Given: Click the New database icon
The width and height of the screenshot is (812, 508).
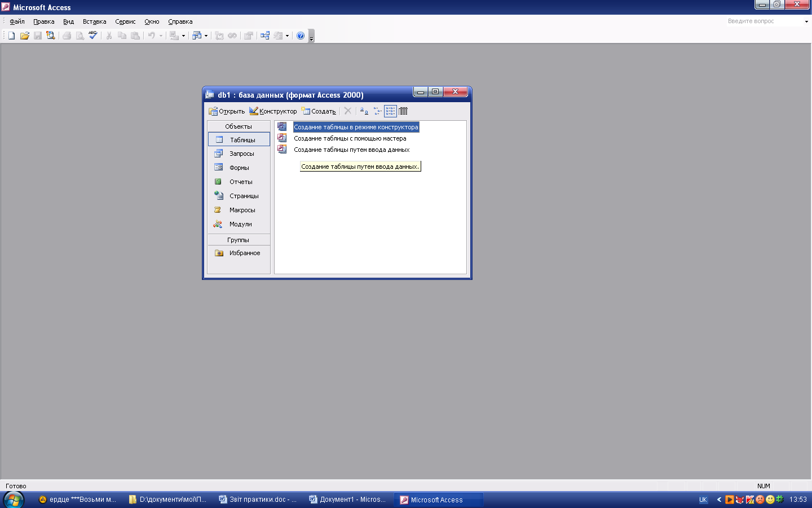Looking at the screenshot, I should tap(11, 36).
